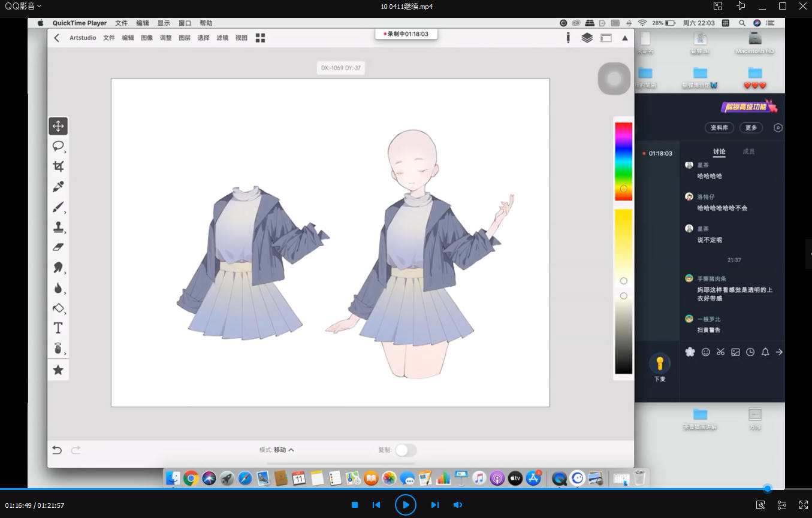This screenshot has width=812, height=518.
Task: Choose the Smudge tool
Action: (x=58, y=268)
